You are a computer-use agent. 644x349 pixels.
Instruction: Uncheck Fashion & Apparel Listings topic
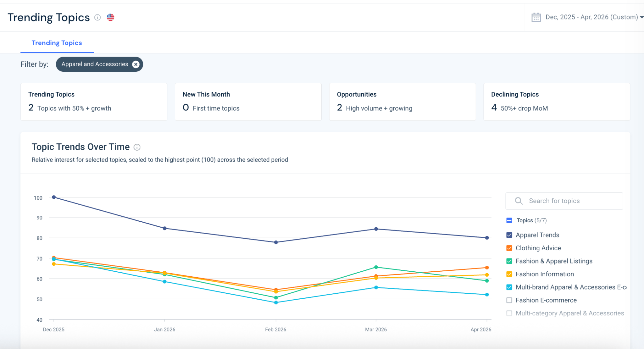click(x=509, y=261)
